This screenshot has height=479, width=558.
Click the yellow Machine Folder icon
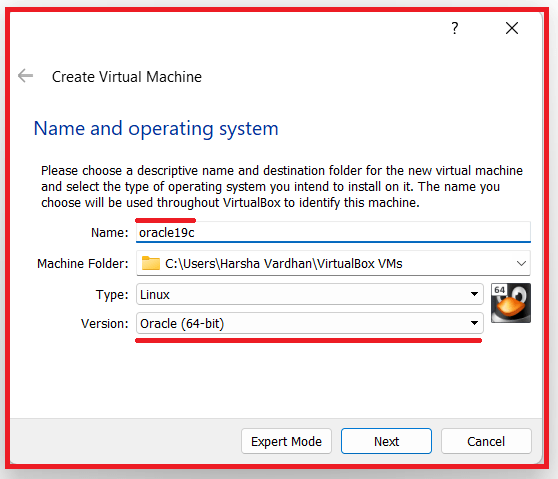point(151,263)
